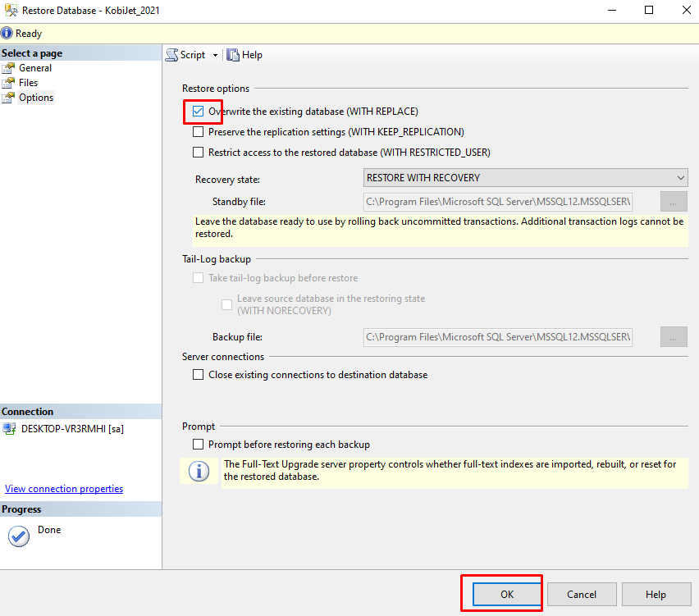Screen dimensions: 699x616
Task: Enable Restrict access to restored database
Action: pyautogui.click(x=198, y=152)
